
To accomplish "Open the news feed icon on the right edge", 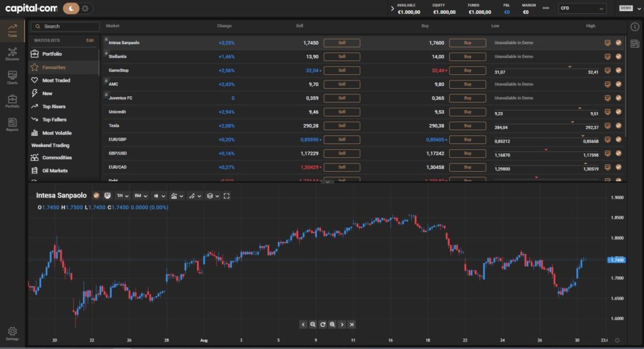I will click(x=635, y=43).
